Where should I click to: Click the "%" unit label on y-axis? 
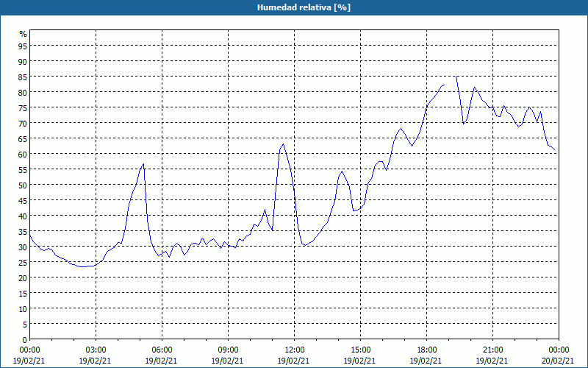pos(24,34)
